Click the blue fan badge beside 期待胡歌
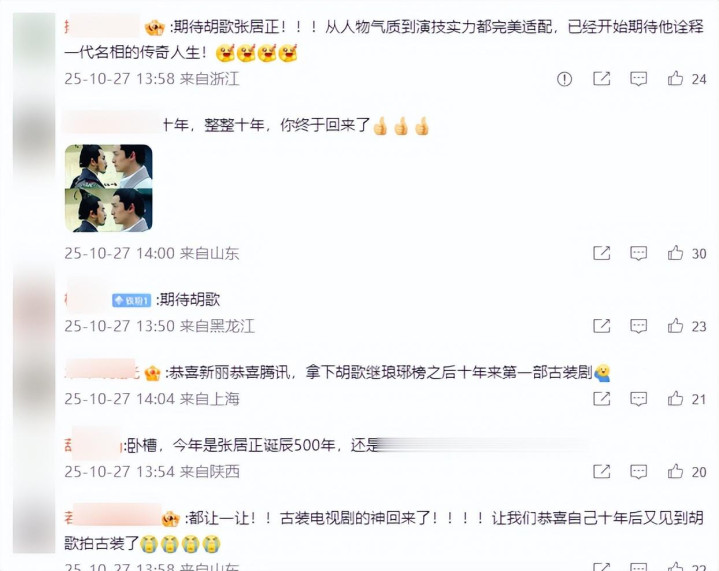Image resolution: width=719 pixels, height=571 pixels. point(132,300)
